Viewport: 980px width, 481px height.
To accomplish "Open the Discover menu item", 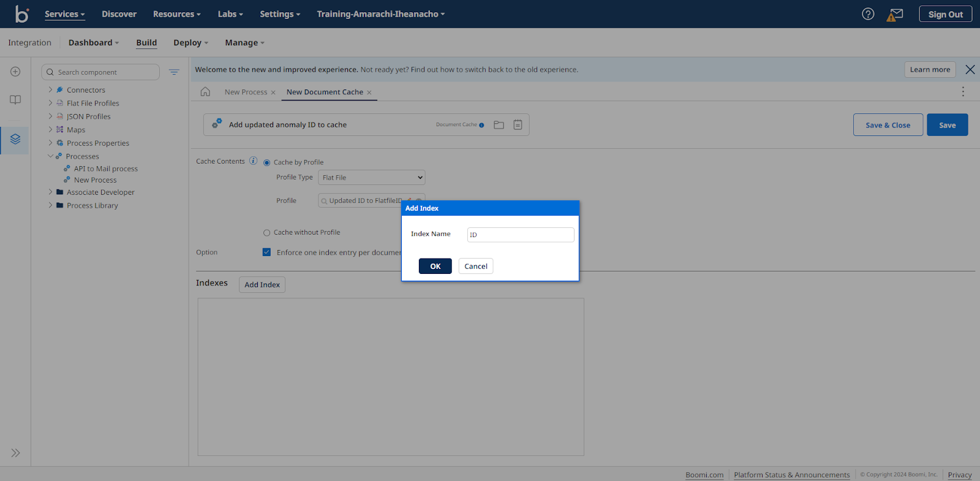I will click(119, 14).
